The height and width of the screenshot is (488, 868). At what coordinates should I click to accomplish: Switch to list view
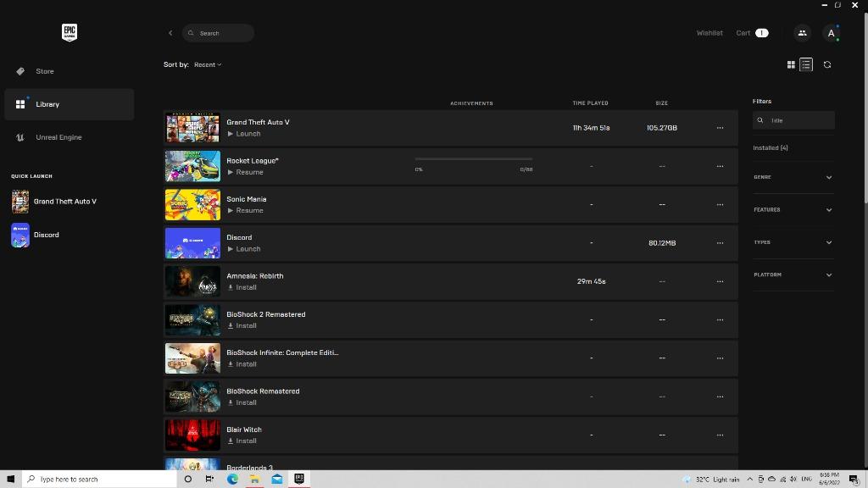(806, 64)
